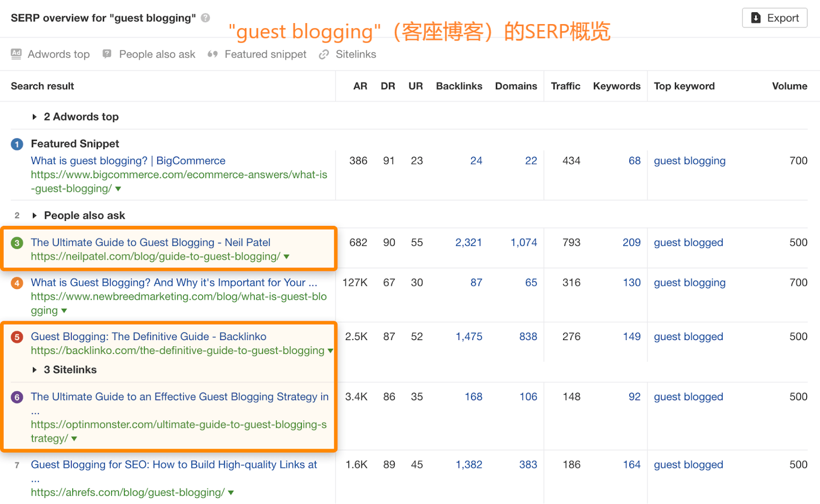
Task: Expand the 2 Adwords top row
Action: coord(34,117)
